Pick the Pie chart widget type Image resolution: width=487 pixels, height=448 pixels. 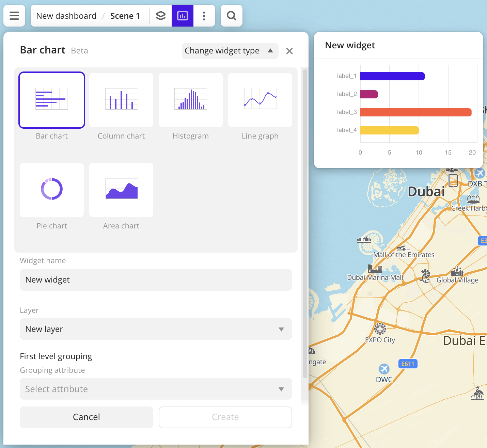pos(52,190)
